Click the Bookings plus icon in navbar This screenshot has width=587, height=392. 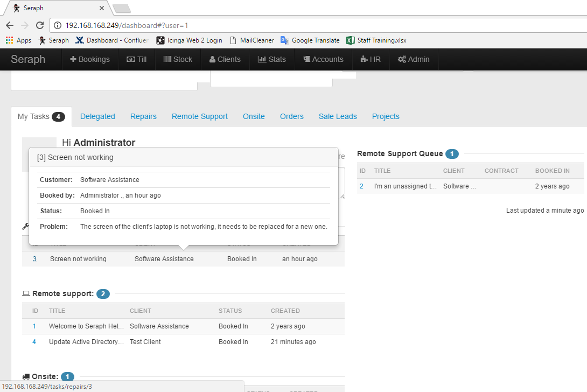(x=73, y=59)
